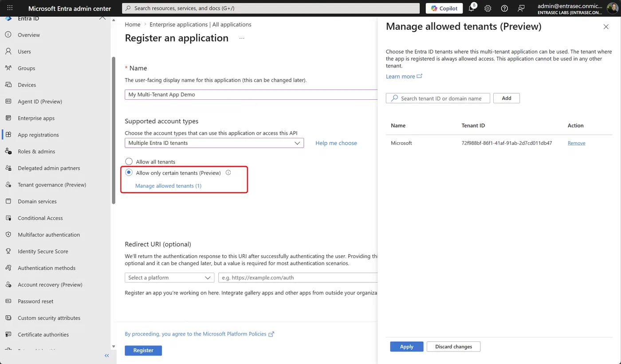Click the Apply button
The image size is (621, 364).
coord(407,347)
